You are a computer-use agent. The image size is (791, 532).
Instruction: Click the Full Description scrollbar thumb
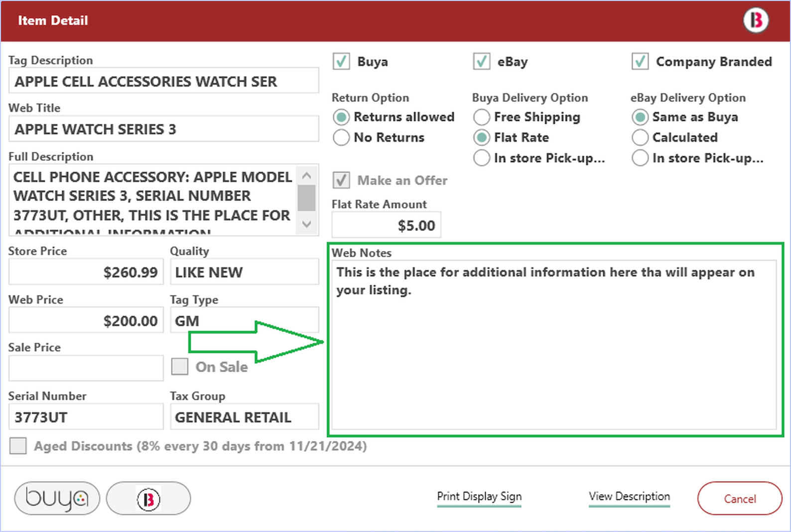(x=307, y=198)
